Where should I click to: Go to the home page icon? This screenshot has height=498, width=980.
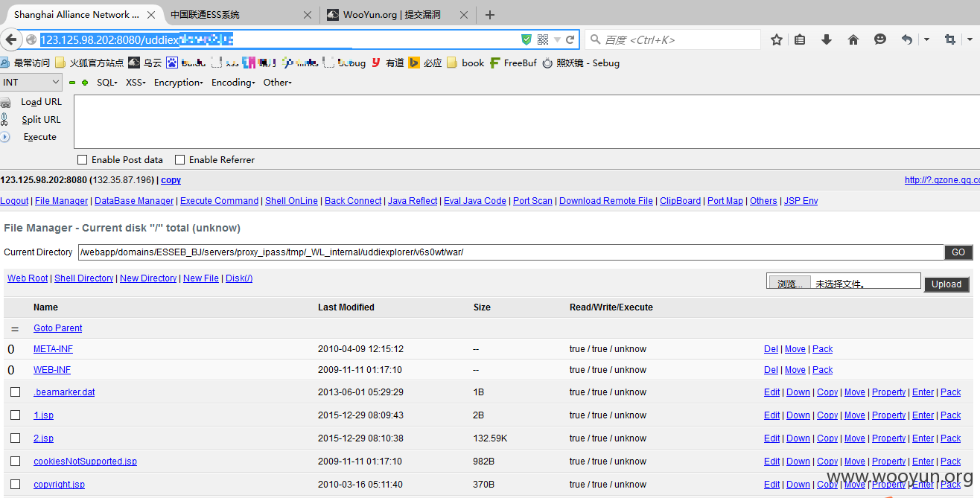(x=853, y=39)
